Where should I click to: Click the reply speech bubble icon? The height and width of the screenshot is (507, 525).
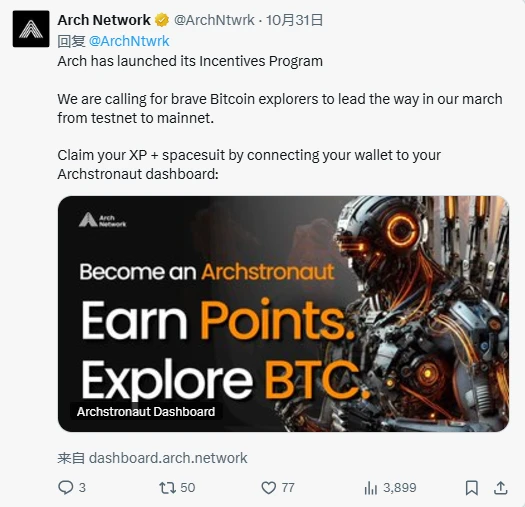coord(65,487)
